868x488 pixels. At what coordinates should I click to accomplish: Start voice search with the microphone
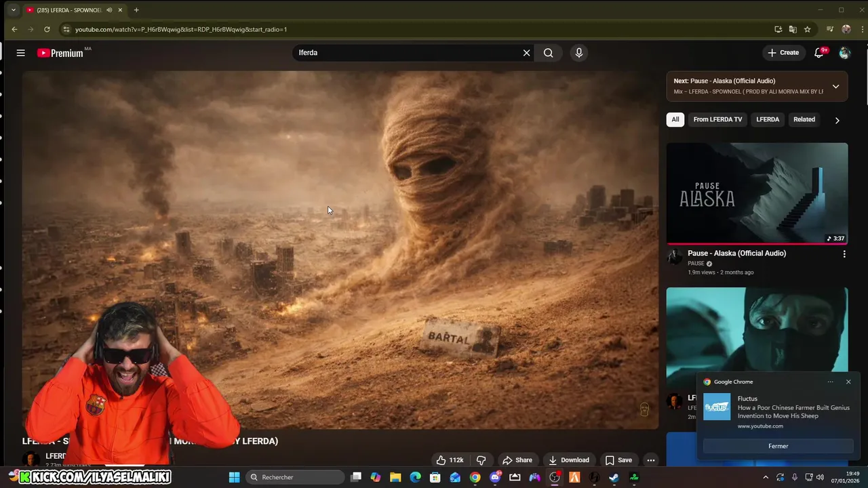[578, 53]
